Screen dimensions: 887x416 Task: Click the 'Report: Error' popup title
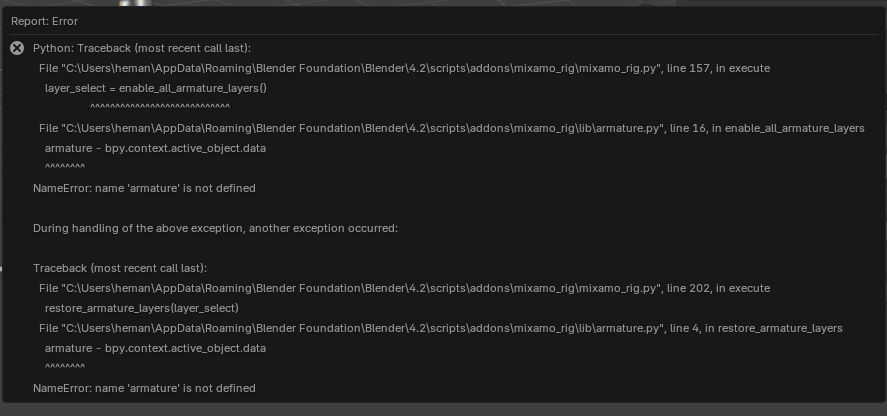coord(44,21)
